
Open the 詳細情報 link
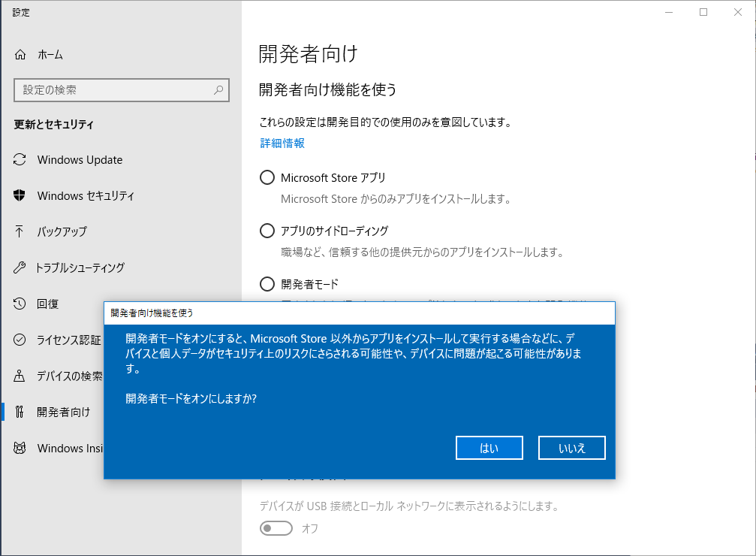pyautogui.click(x=282, y=143)
